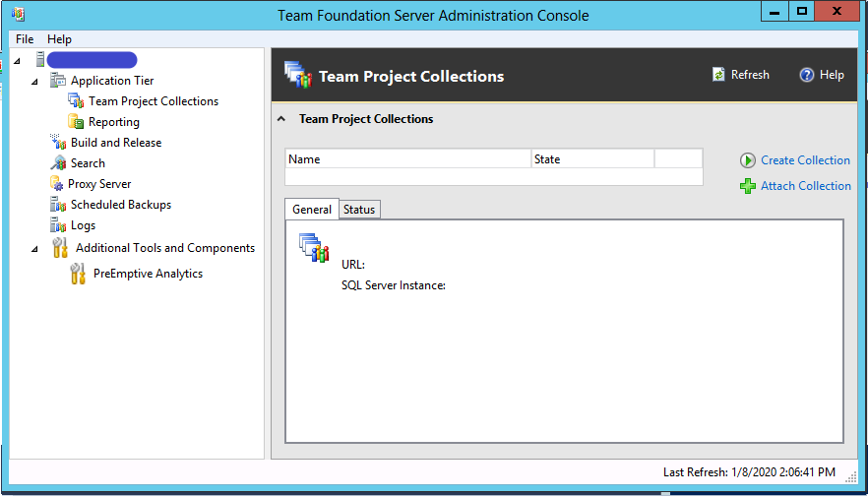Switch to the General tab
868x497 pixels.
pyautogui.click(x=312, y=210)
